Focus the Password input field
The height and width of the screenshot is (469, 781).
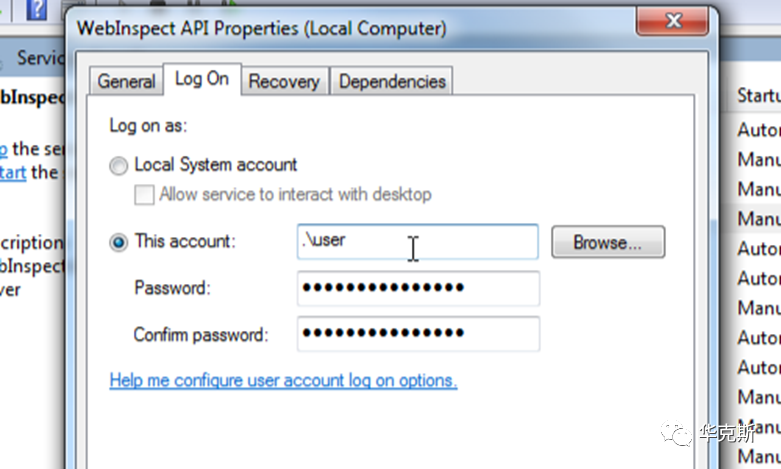417,288
